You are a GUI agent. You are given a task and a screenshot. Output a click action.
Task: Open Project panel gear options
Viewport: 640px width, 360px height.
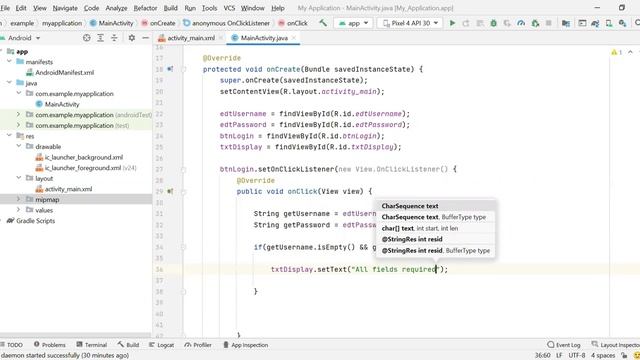coord(131,38)
